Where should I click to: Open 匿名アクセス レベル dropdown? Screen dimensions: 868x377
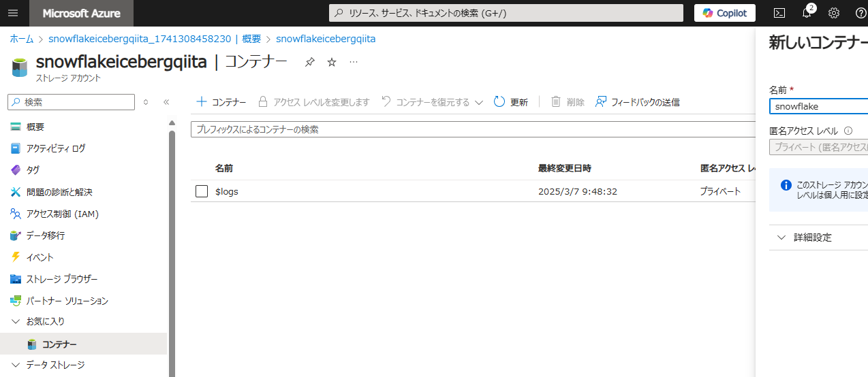(818, 147)
